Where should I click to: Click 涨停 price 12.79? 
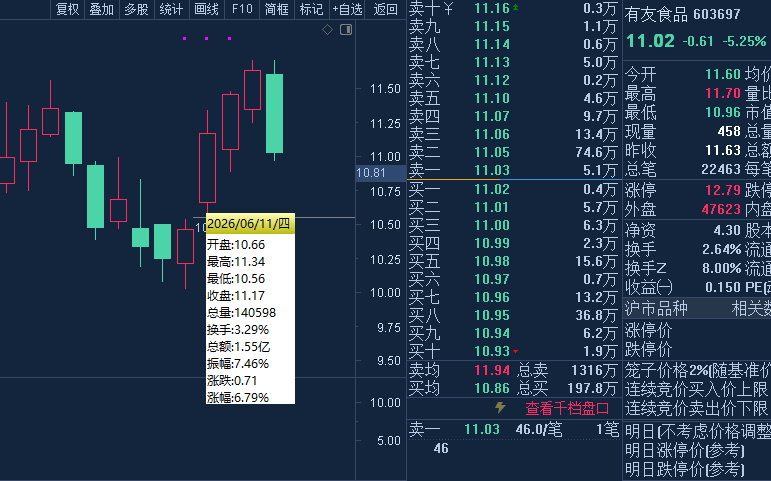coord(723,190)
